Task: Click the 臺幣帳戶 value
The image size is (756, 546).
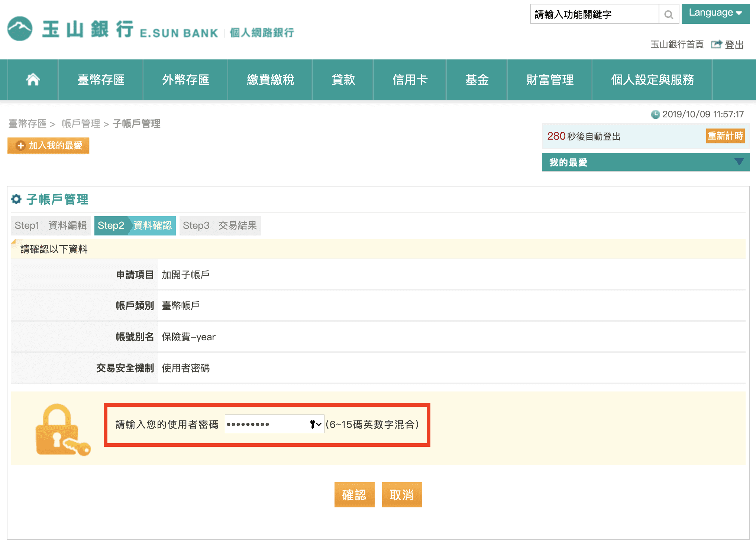Action: click(181, 306)
